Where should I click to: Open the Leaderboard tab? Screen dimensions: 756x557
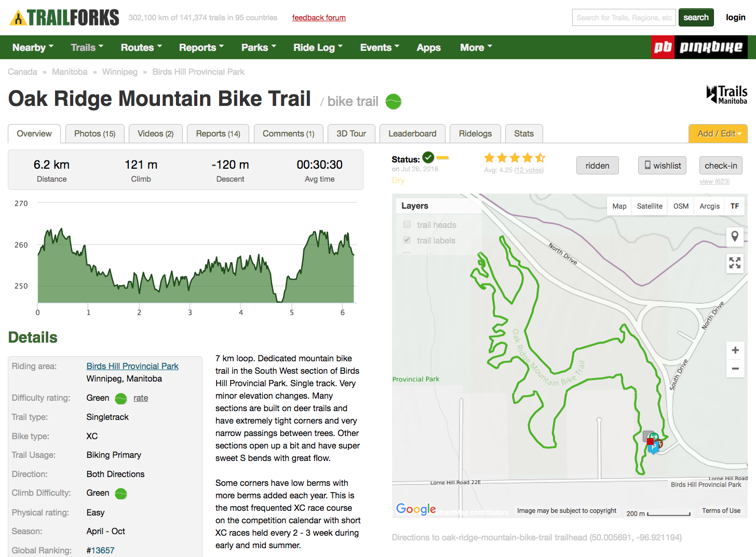[x=412, y=133]
